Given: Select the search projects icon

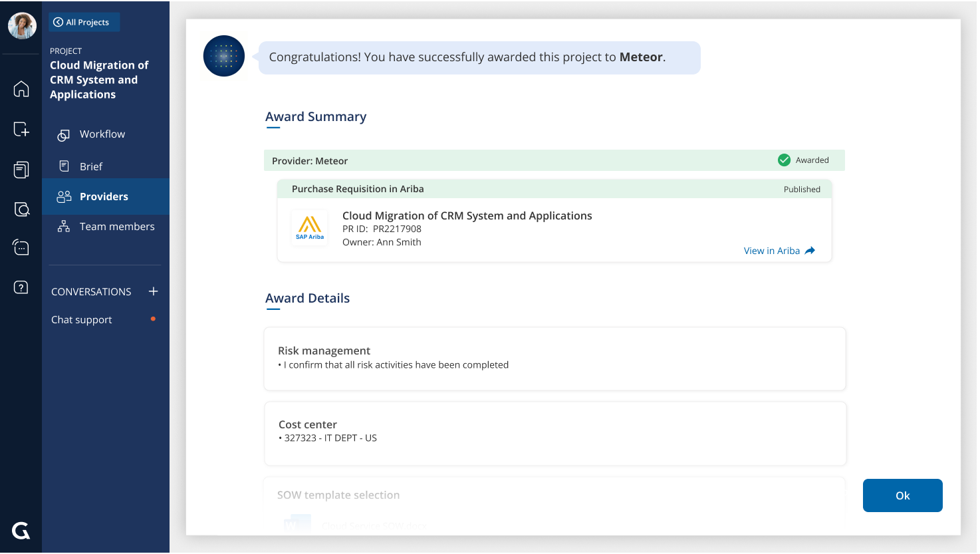Looking at the screenshot, I should 21,209.
